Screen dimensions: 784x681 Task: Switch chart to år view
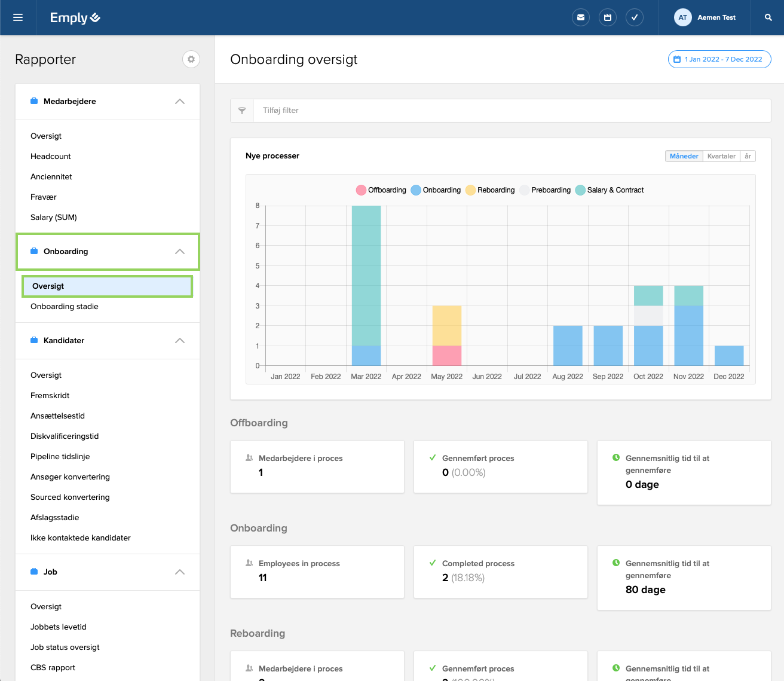(x=748, y=156)
